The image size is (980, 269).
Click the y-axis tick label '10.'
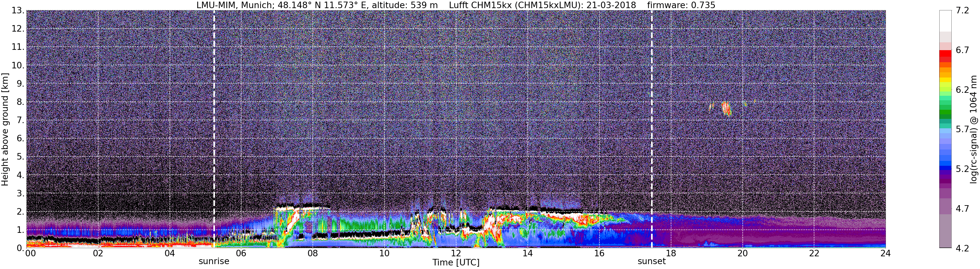click(18, 65)
